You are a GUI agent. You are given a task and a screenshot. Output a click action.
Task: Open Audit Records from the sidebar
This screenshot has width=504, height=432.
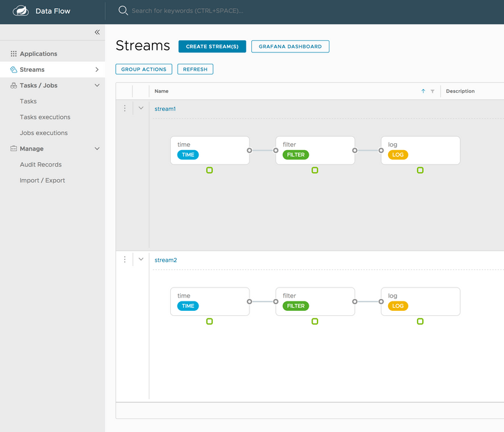pyautogui.click(x=40, y=165)
